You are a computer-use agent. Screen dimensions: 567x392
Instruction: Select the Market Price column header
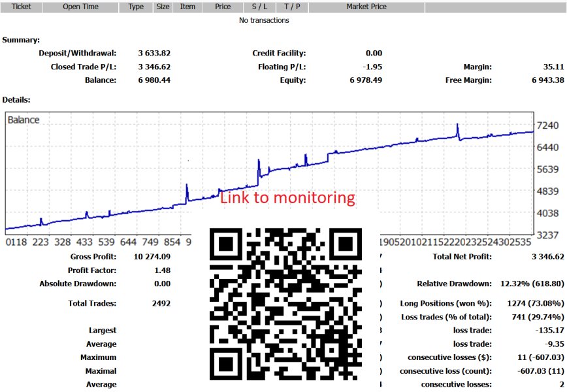[x=367, y=7]
